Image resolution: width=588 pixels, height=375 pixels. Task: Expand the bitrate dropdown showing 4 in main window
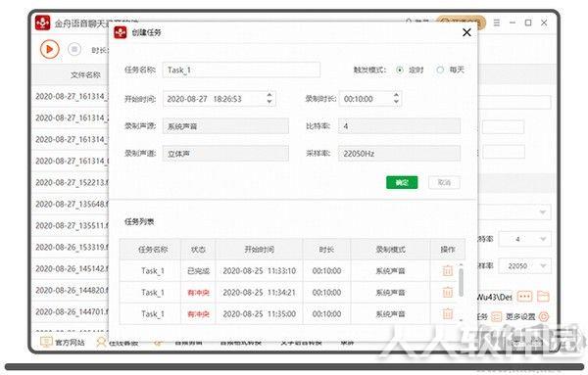(543, 239)
